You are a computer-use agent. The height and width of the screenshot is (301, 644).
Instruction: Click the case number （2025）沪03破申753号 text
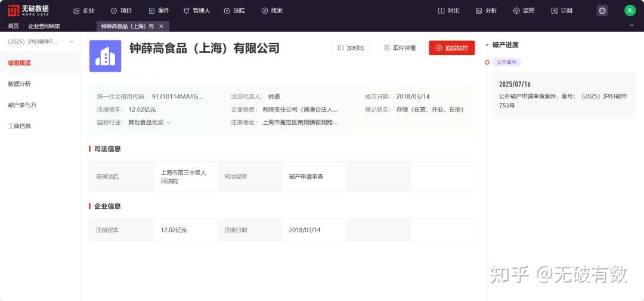pos(563,101)
